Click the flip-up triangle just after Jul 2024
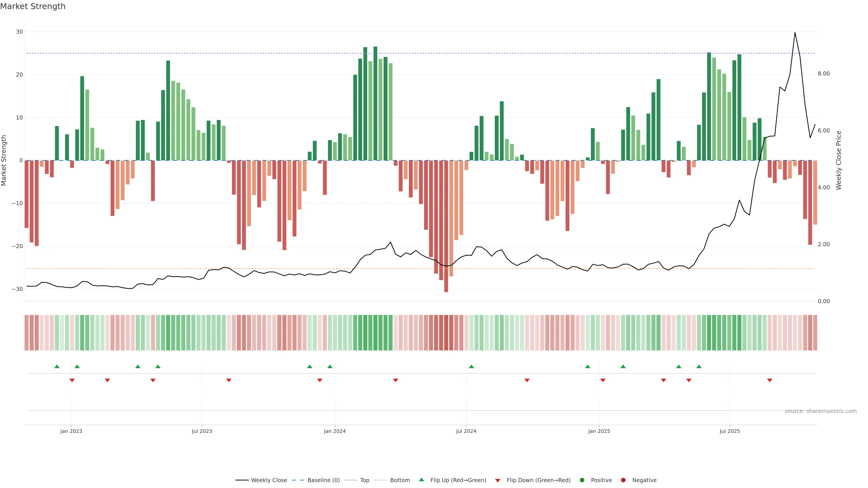This screenshot has width=868, height=488. pos(471,366)
